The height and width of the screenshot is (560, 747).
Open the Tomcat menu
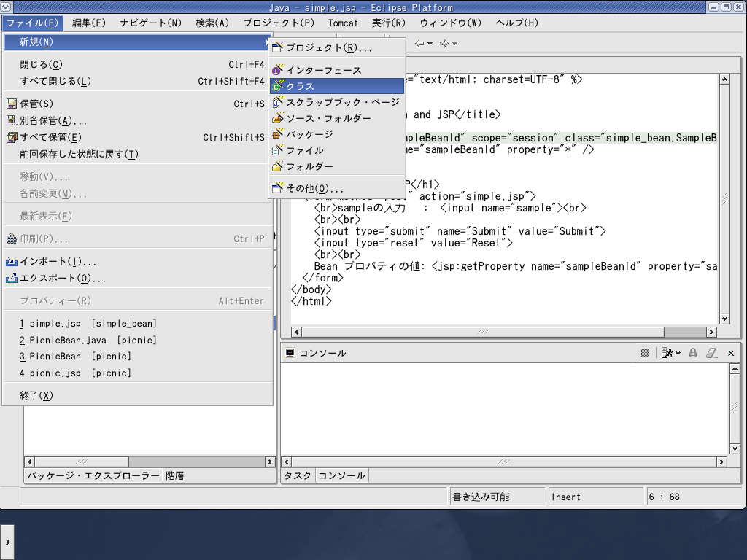click(343, 23)
